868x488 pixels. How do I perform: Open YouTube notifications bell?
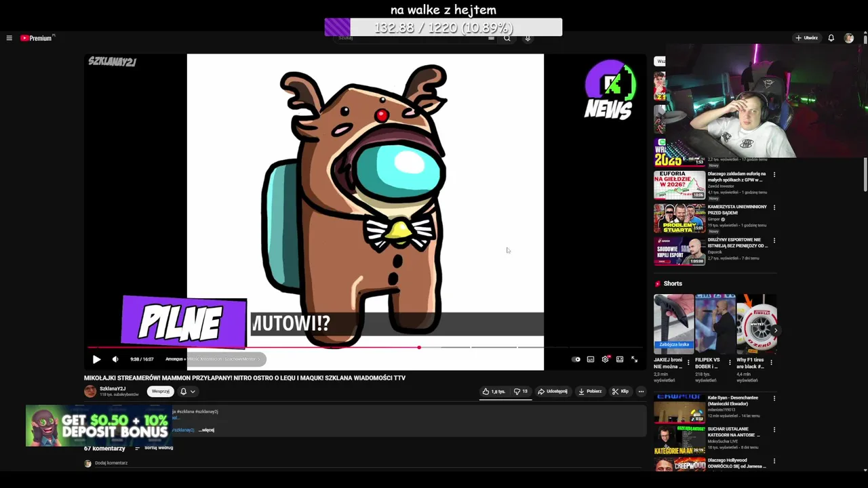tap(831, 38)
